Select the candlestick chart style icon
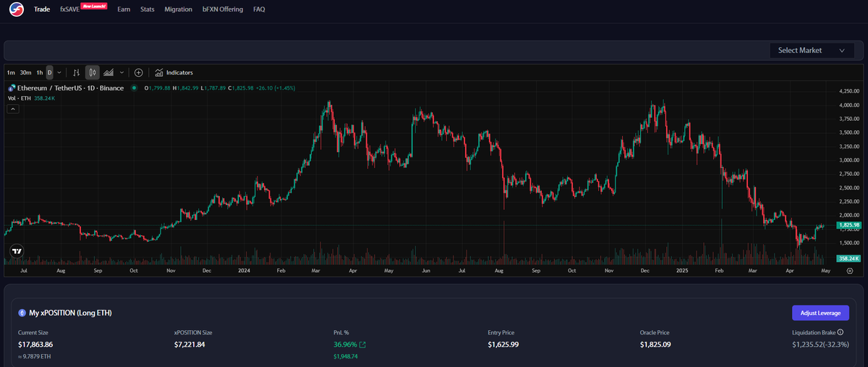Viewport: 868px width, 367px height. (92, 72)
